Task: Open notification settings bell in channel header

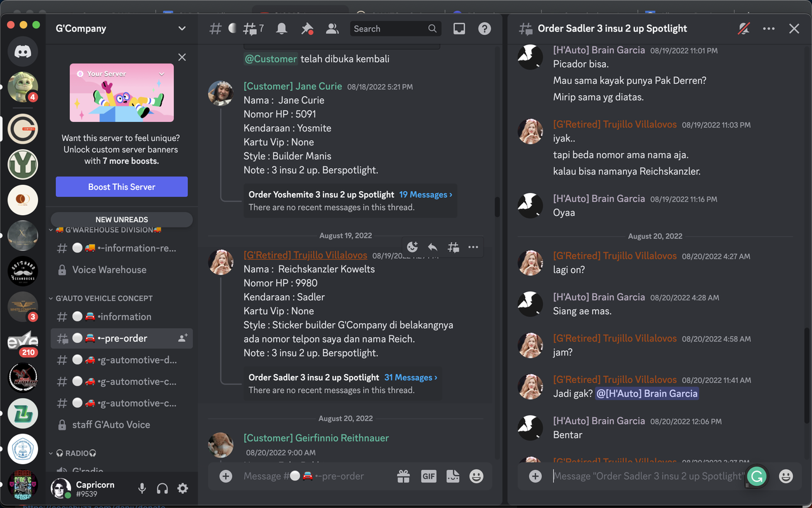Action: pyautogui.click(x=282, y=29)
